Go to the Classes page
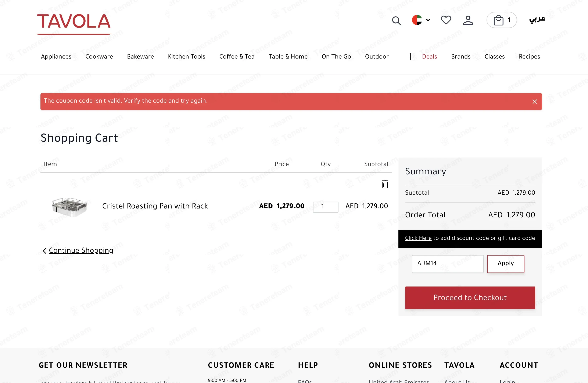588x383 pixels. point(494,56)
